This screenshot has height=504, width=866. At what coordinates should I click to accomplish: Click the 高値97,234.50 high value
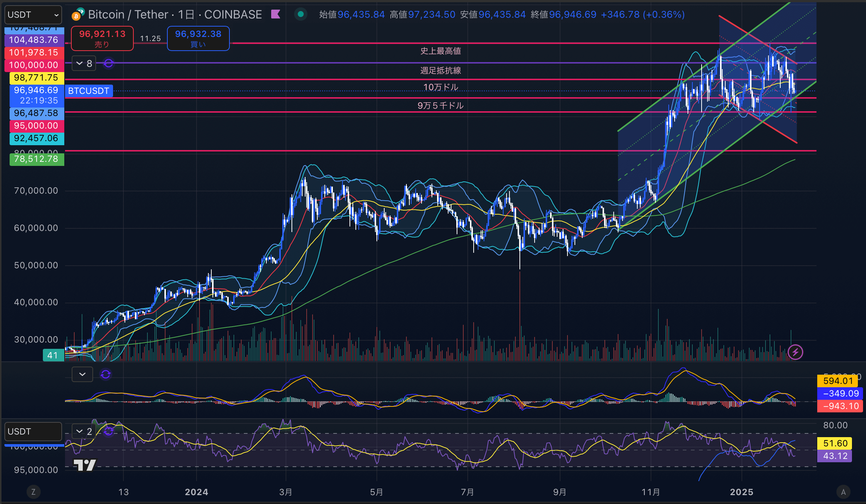click(x=423, y=14)
